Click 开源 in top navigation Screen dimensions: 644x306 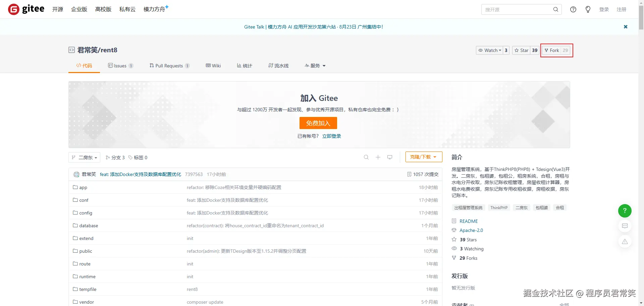coord(58,9)
